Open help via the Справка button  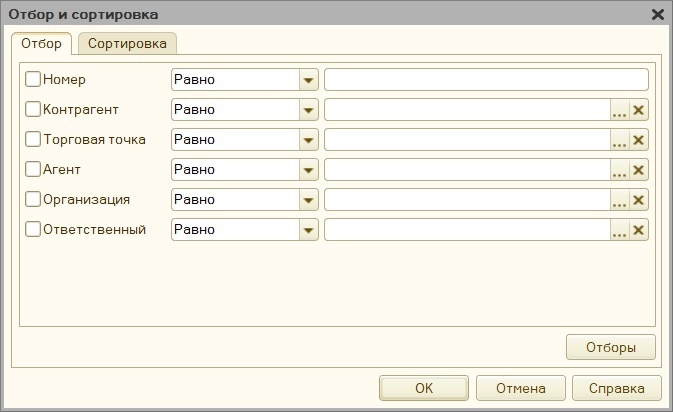click(x=617, y=388)
